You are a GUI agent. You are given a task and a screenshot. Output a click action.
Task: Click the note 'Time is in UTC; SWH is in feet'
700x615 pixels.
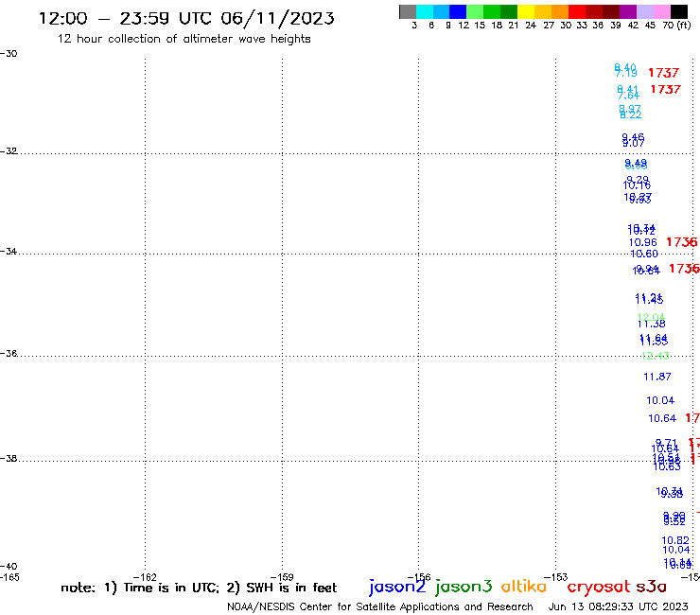click(x=199, y=588)
